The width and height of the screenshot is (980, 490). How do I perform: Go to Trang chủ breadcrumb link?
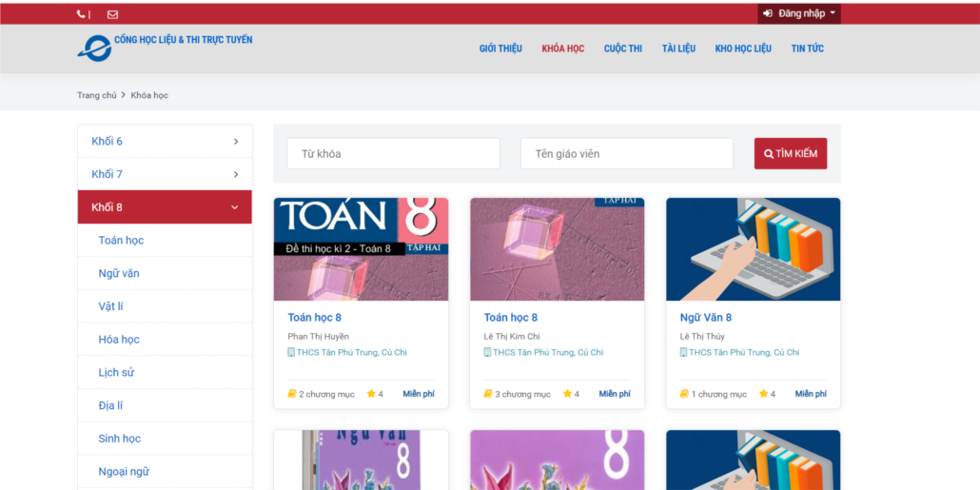click(97, 96)
